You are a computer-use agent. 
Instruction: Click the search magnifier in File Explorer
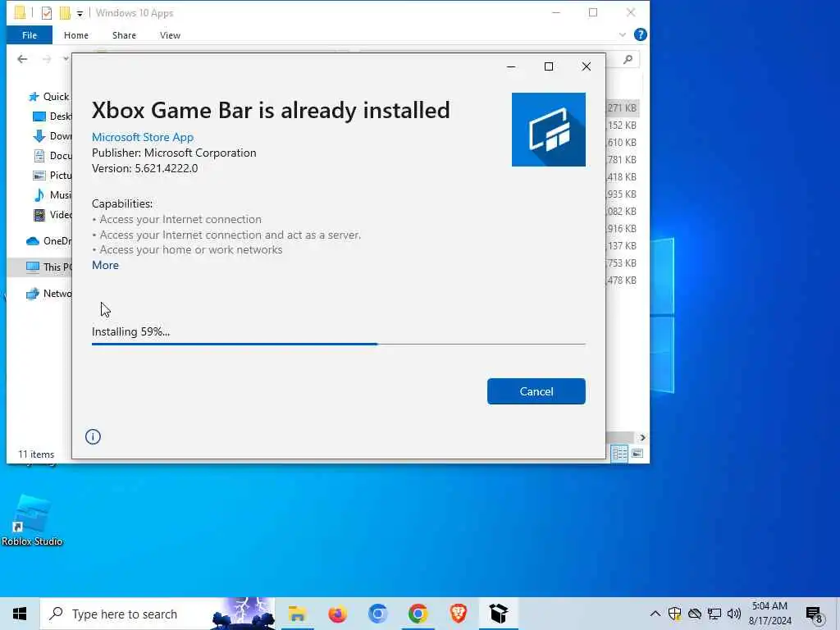coord(628,59)
